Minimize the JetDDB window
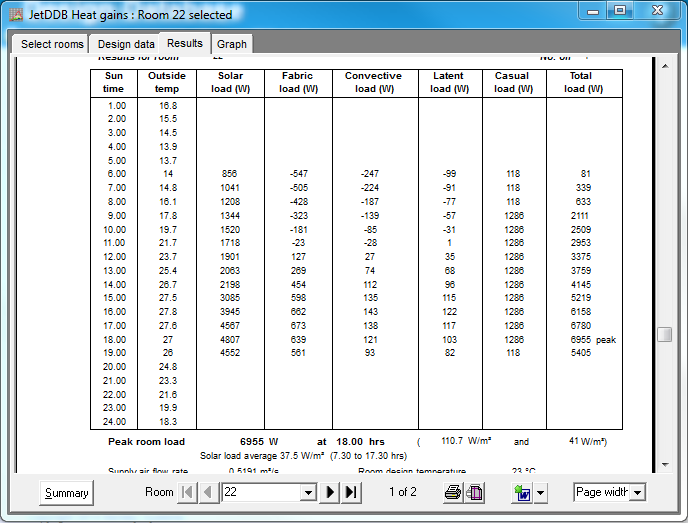Viewport: 688px width, 523px height. [x=593, y=11]
